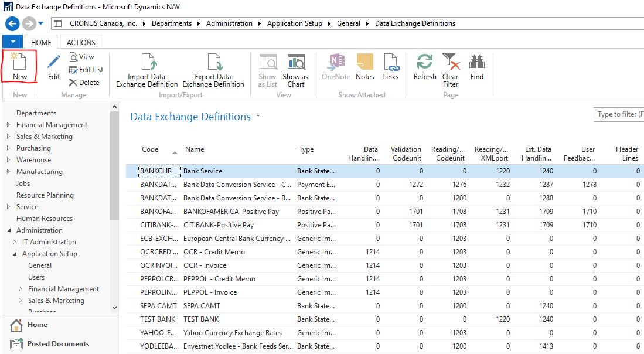Select Jobs in navigation tree
Viewport: 644px width, 354px height.
point(23,183)
